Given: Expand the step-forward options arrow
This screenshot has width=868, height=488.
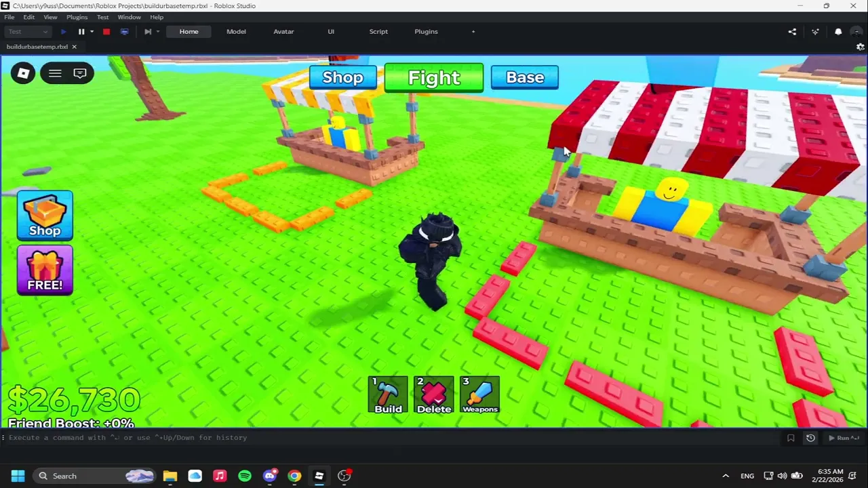Looking at the screenshot, I should [x=158, y=31].
